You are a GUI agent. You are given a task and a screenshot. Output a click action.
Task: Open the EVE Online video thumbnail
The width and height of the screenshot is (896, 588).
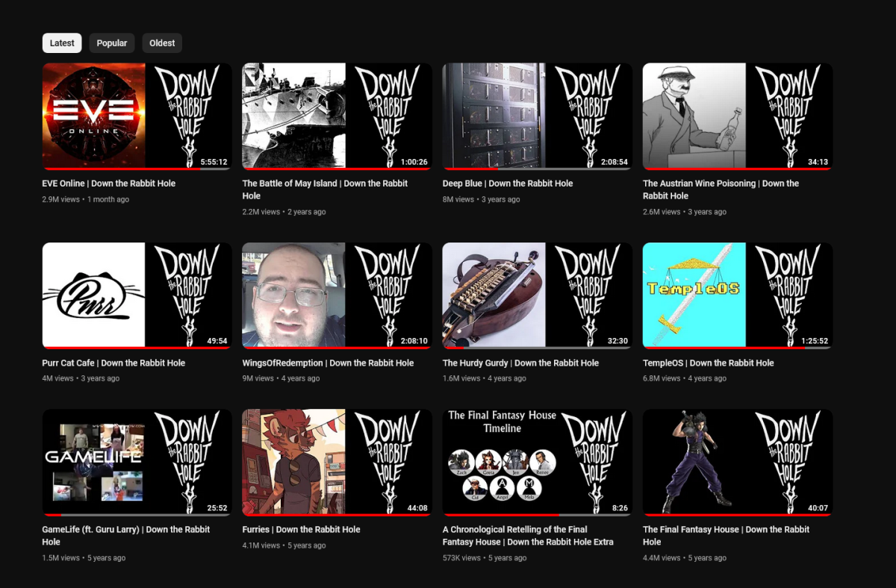click(137, 115)
